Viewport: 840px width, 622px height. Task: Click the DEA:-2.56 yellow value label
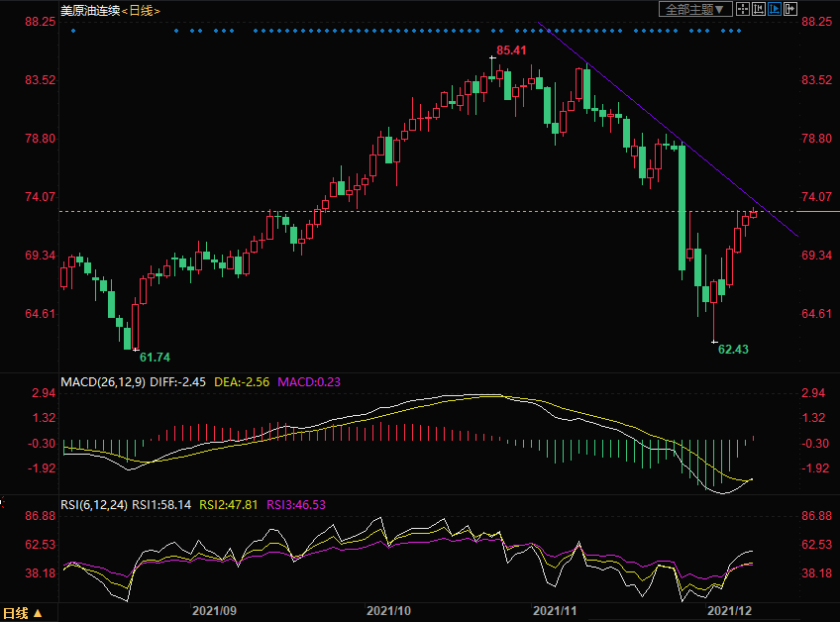pos(246,380)
